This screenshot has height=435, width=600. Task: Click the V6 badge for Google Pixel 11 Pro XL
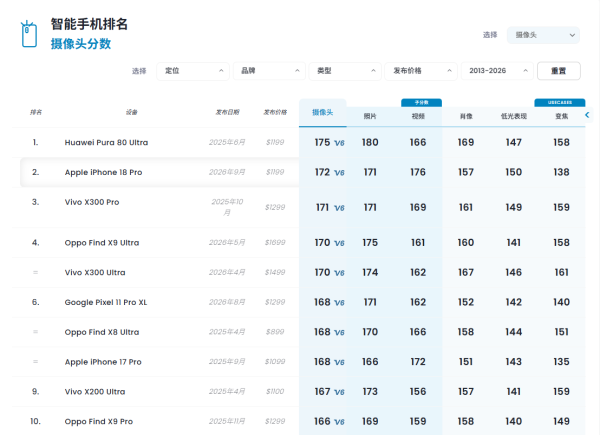tap(339, 303)
